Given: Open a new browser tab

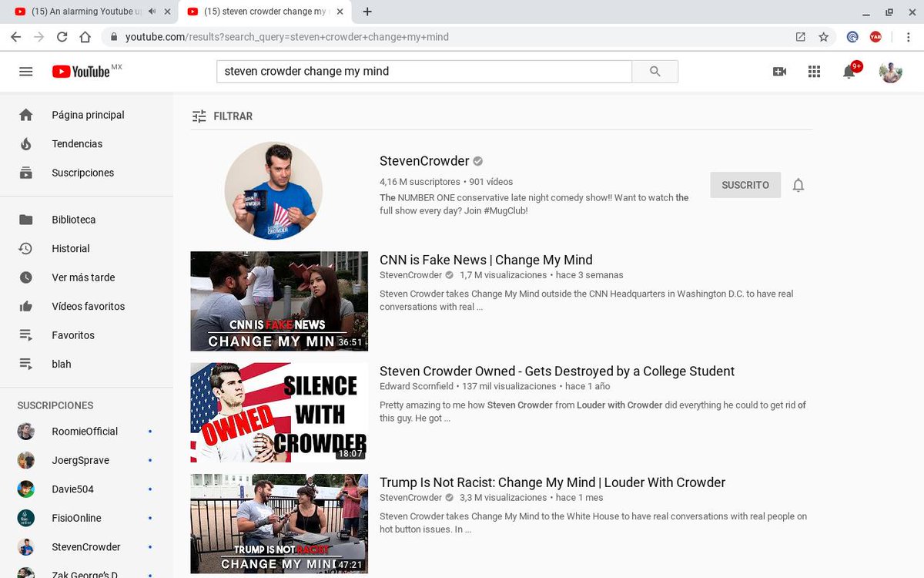Looking at the screenshot, I should [x=367, y=12].
